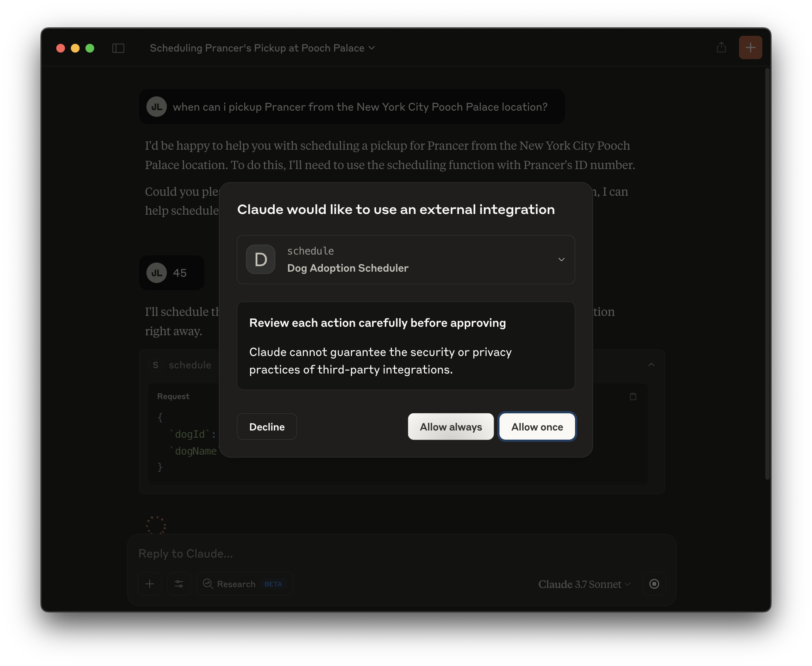Copy the request code block

click(x=633, y=396)
